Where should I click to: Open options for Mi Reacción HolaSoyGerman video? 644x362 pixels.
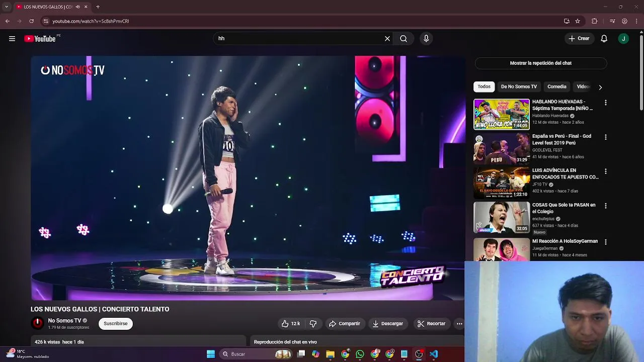[x=606, y=242]
